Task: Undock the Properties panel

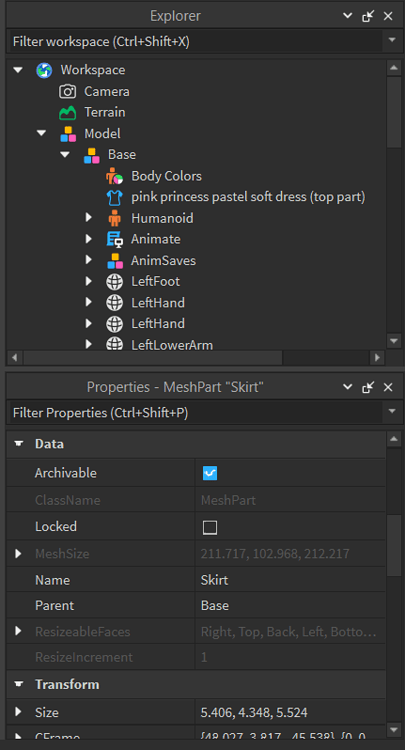Action: coord(368,387)
